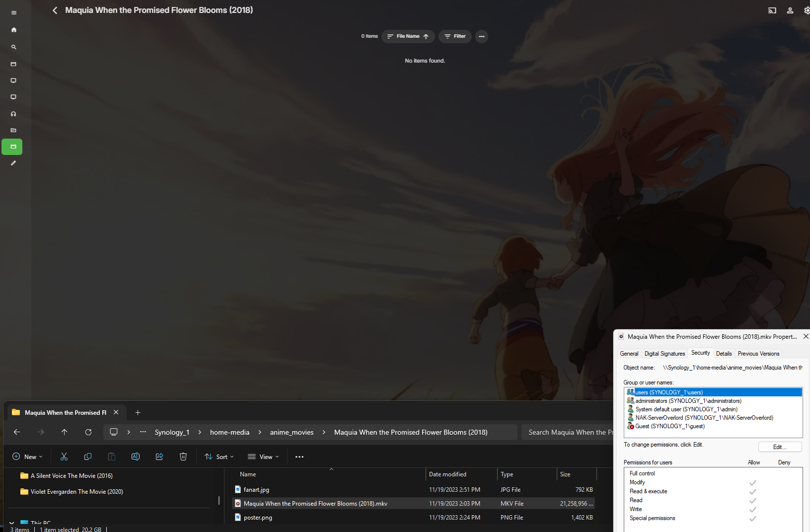The image size is (810, 532).
Task: Expand the View dropdown menu
Action: point(263,456)
